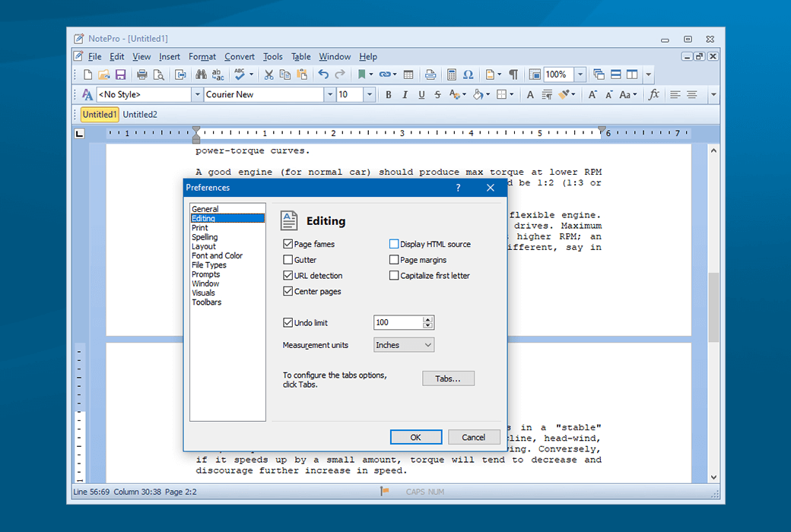Open the fx formula icon
Image resolution: width=791 pixels, height=532 pixels.
(654, 94)
